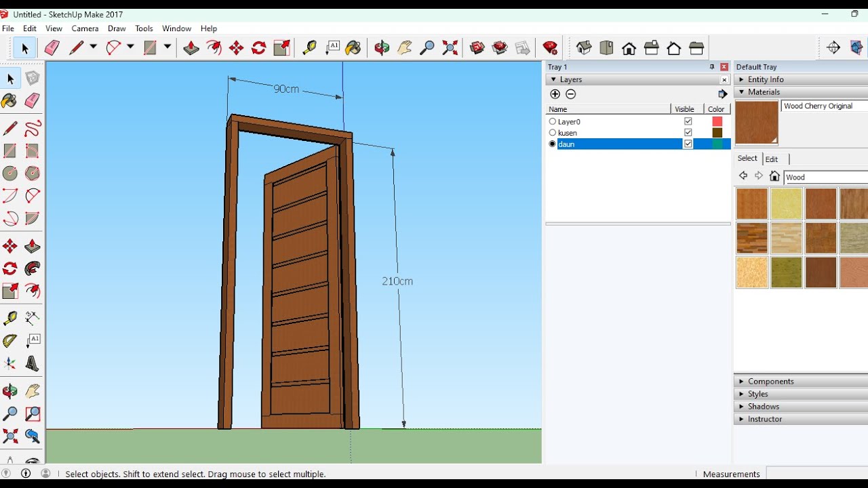Toggle visibility checkbox for Layer0

pyautogui.click(x=688, y=121)
